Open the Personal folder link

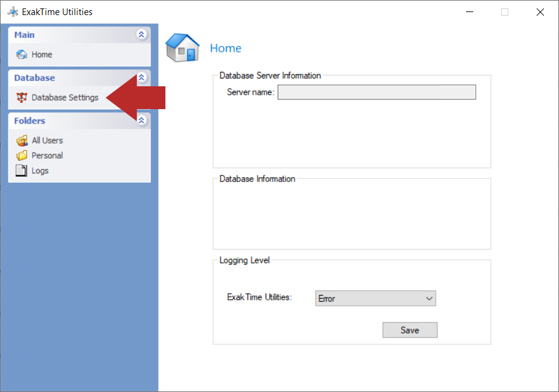point(47,156)
